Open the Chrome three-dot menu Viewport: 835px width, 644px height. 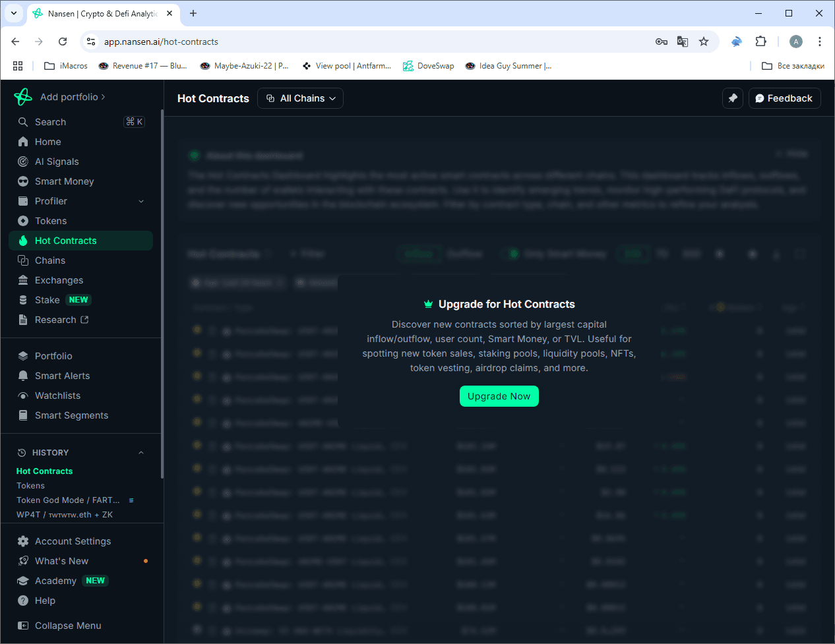pos(820,42)
